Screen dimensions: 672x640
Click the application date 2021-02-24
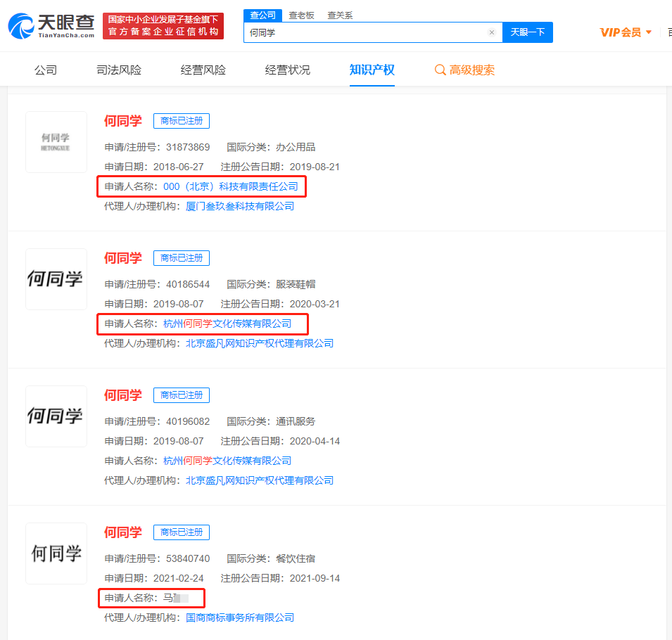pyautogui.click(x=179, y=578)
